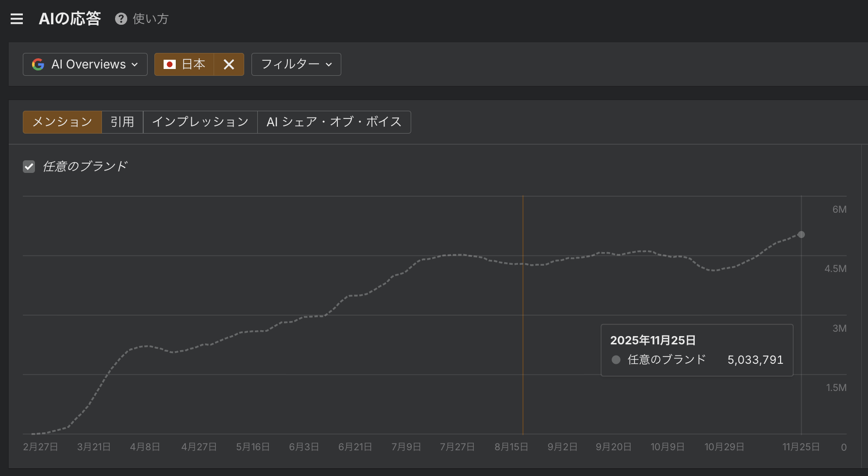Open the hamburger navigation menu

pos(17,19)
